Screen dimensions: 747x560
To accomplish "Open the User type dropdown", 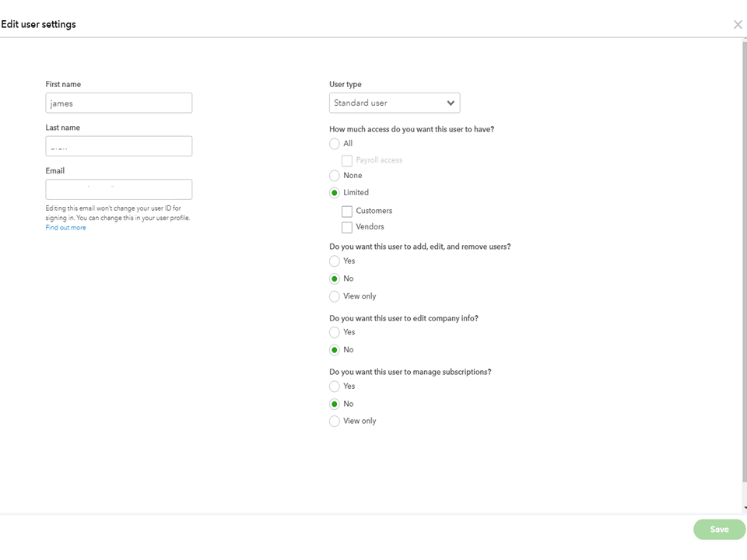I will coord(395,103).
